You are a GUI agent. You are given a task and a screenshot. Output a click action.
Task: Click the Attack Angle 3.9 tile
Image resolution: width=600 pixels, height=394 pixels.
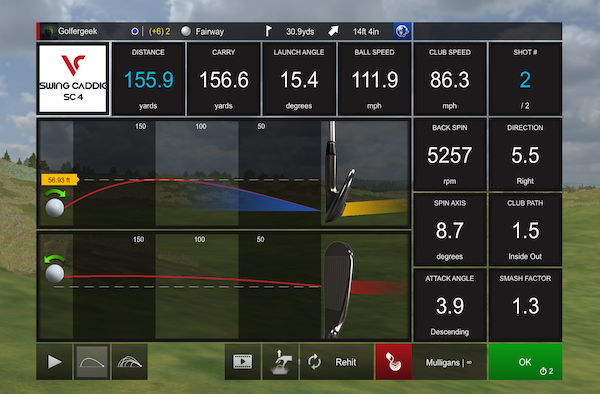tap(450, 305)
